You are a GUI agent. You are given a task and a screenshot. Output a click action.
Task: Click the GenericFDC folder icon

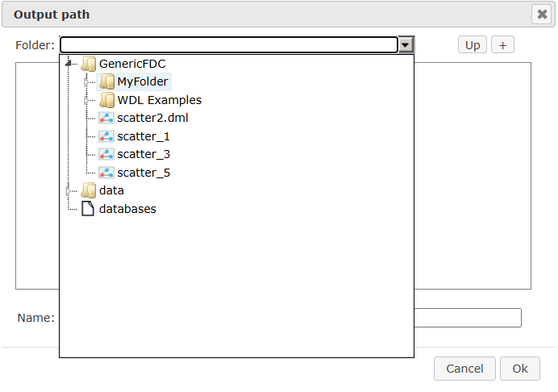click(x=89, y=64)
